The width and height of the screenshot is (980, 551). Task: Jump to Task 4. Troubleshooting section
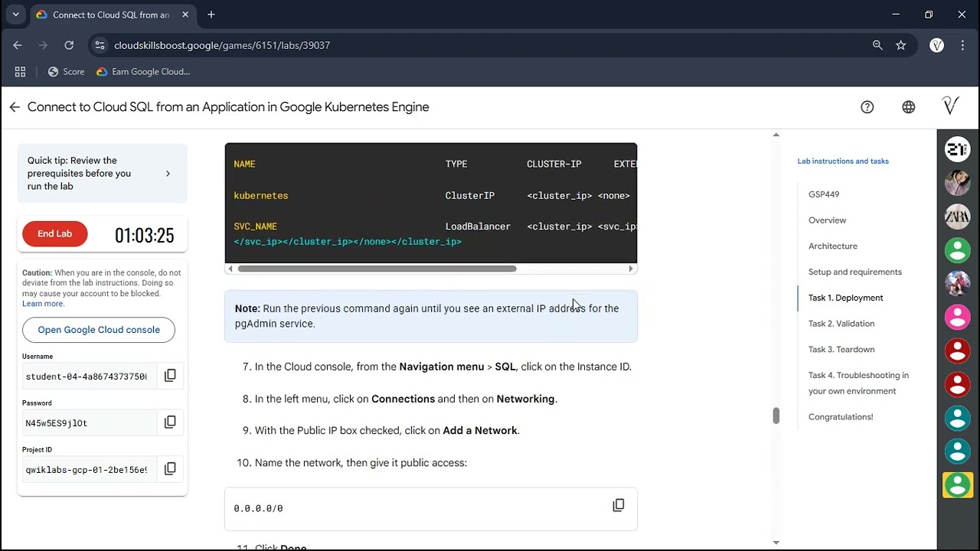coord(858,383)
